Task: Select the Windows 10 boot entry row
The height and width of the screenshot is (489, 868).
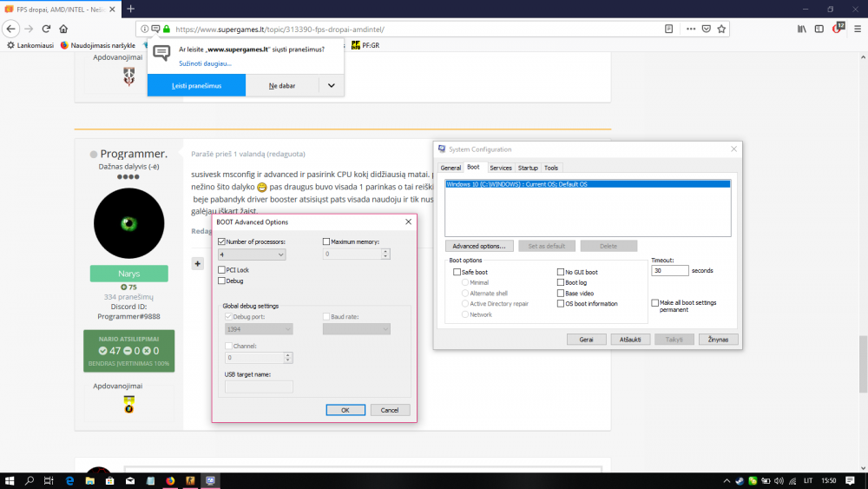Action: (x=588, y=184)
